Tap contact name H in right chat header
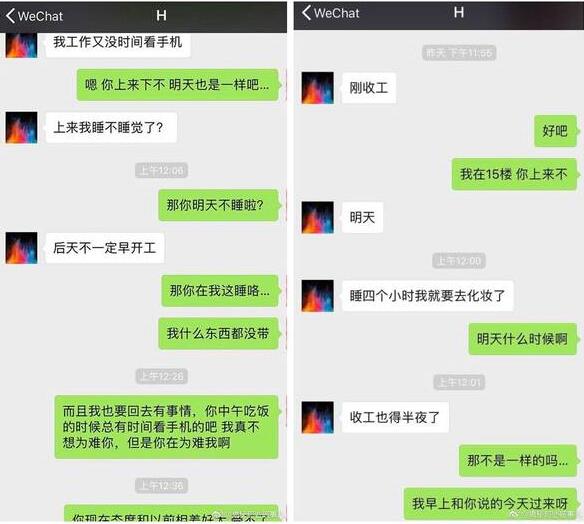Screen dimensions: 584x524 coord(459,13)
